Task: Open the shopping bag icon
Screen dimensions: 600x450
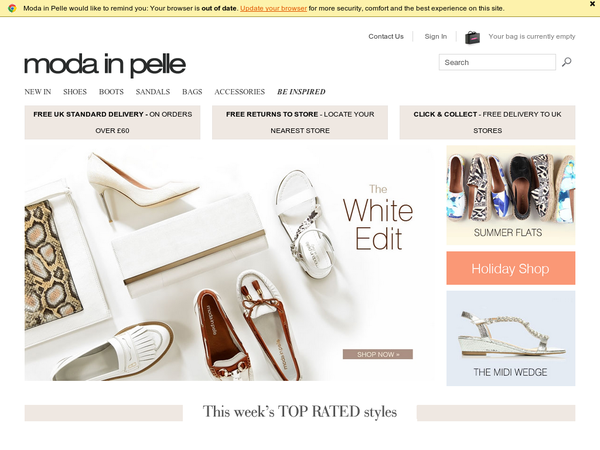Action: coord(472,37)
